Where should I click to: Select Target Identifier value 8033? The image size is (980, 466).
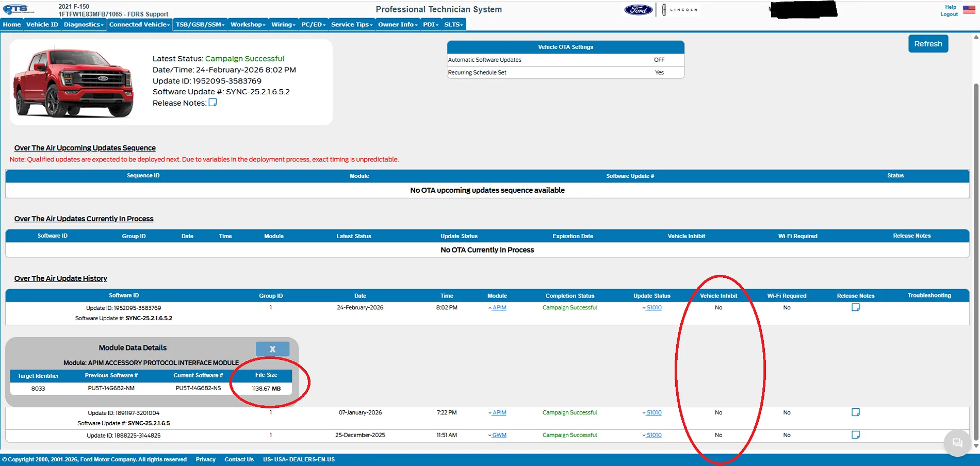(x=38, y=389)
